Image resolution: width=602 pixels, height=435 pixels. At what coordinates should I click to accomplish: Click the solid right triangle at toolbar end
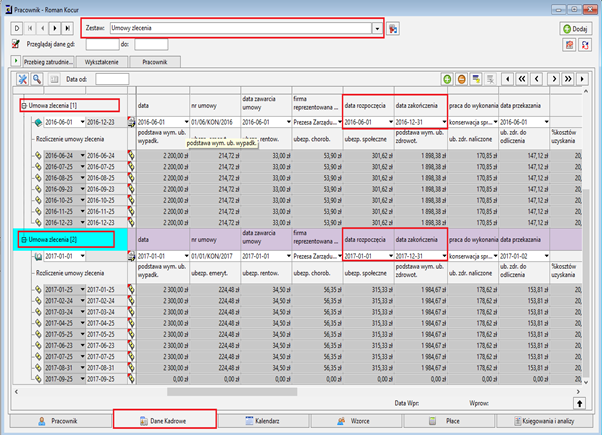point(582,79)
